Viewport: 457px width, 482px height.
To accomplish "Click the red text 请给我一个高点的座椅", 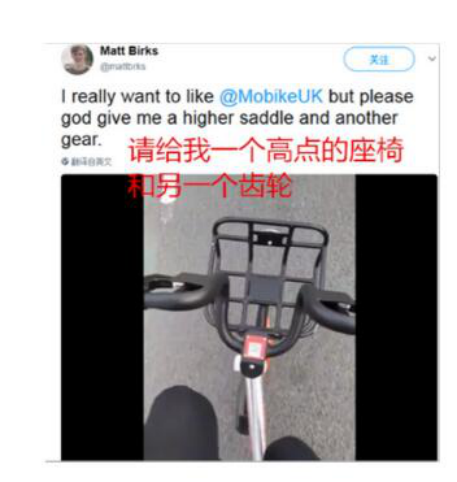I will tap(266, 150).
